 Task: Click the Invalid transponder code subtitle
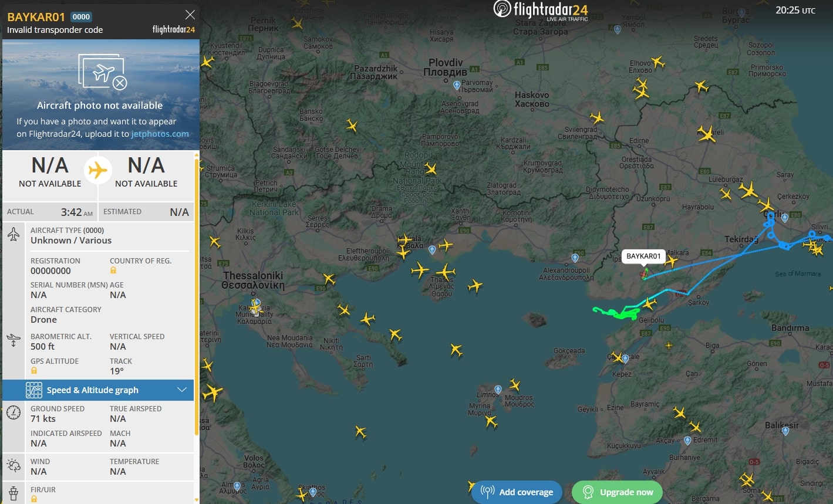pyautogui.click(x=55, y=30)
